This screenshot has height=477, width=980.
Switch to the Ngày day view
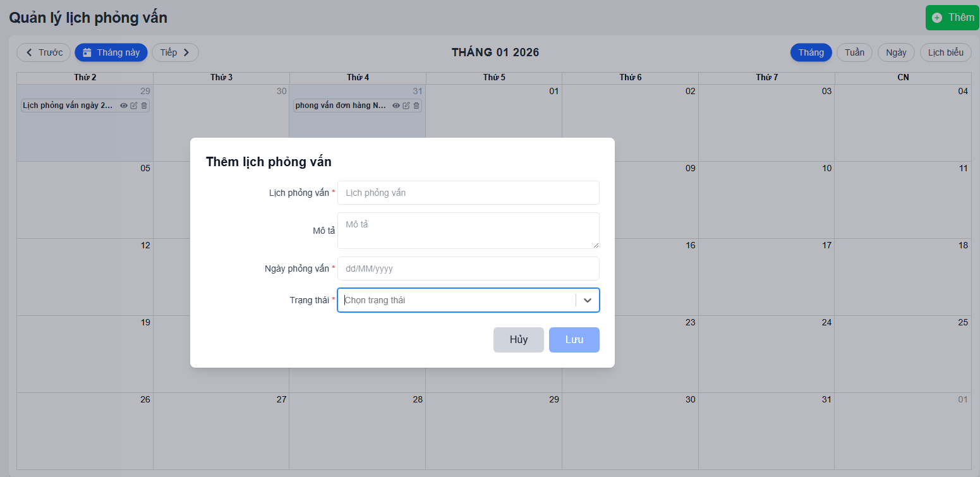click(896, 52)
